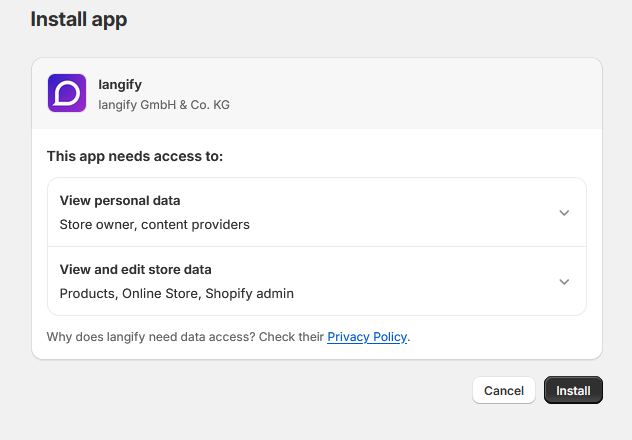This screenshot has height=440, width=632.
Task: Click the This app needs access to heading
Action: [x=135, y=156]
